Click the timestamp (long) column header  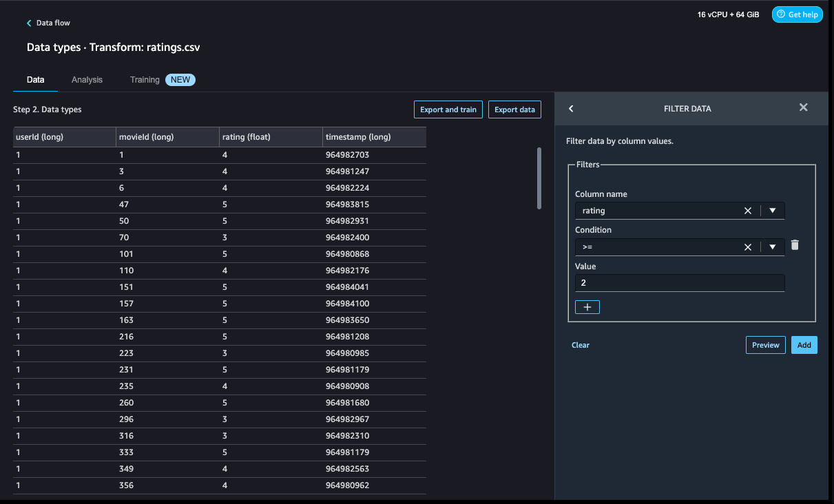[375, 137]
